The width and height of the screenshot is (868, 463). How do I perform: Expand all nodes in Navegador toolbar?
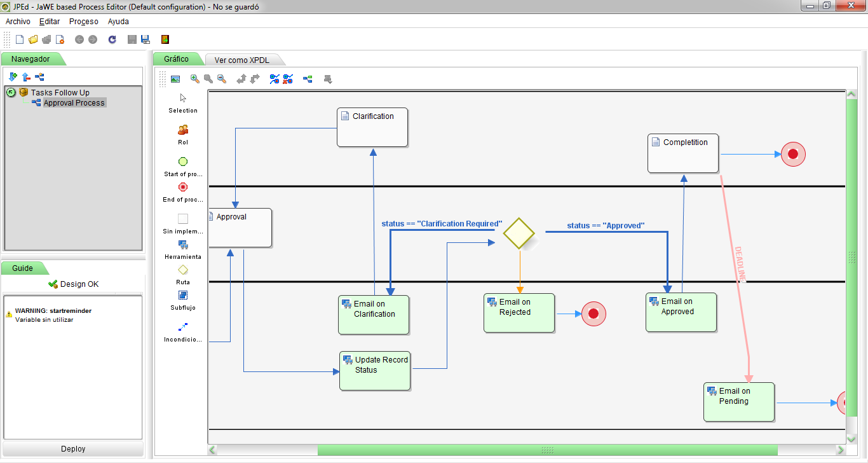point(13,77)
